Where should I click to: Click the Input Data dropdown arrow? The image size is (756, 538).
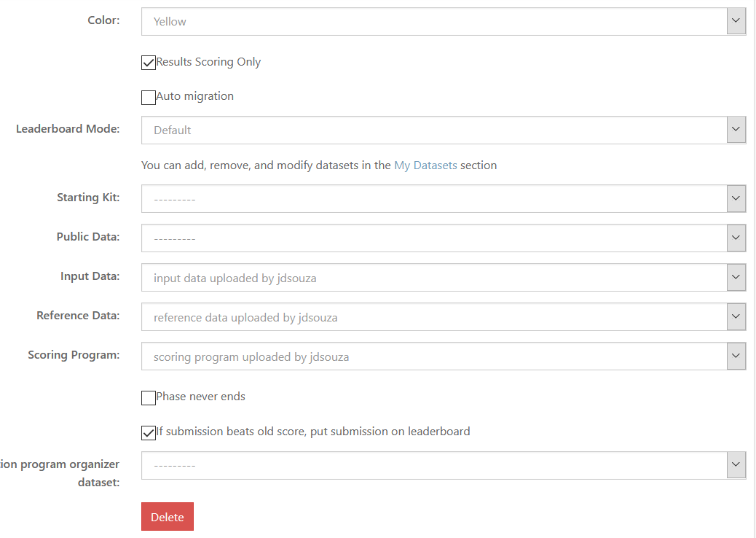(736, 277)
